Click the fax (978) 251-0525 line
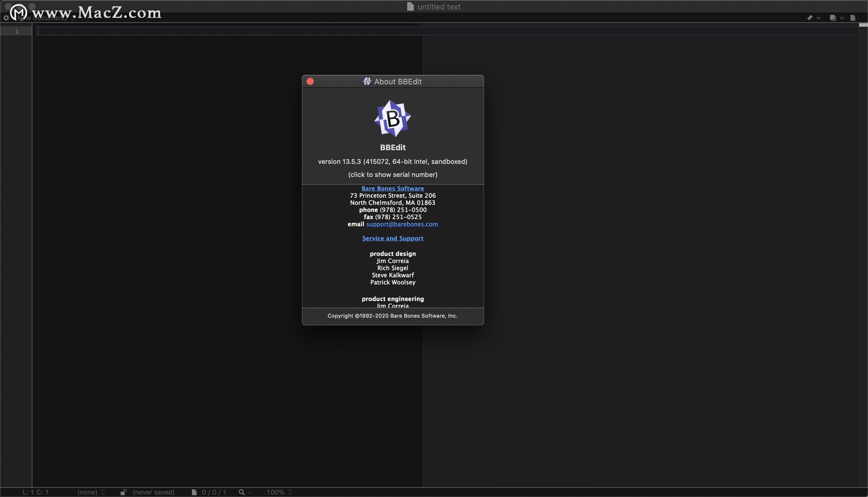Viewport: 868px width, 497px height. pos(392,217)
